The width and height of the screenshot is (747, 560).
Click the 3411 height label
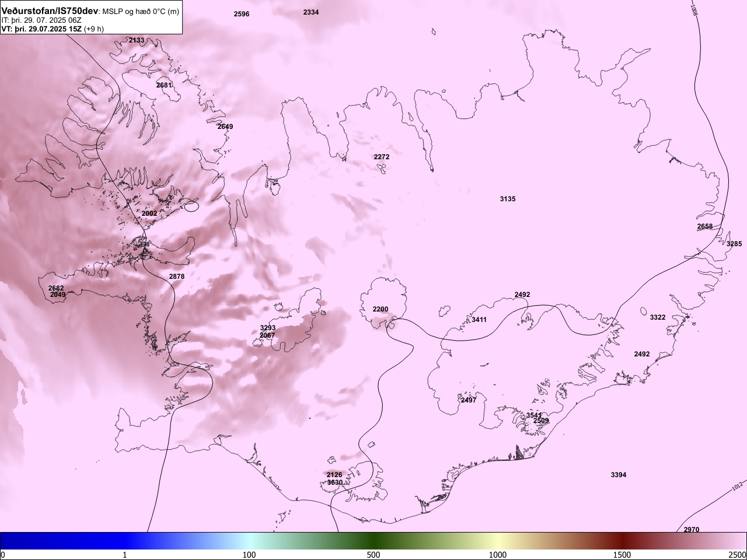[x=479, y=320]
